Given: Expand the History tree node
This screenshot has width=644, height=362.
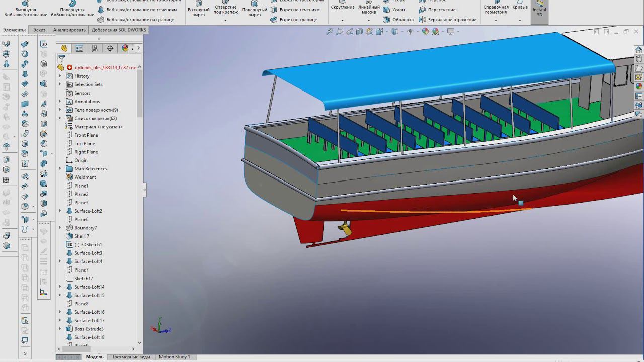Looking at the screenshot, I should point(60,76).
